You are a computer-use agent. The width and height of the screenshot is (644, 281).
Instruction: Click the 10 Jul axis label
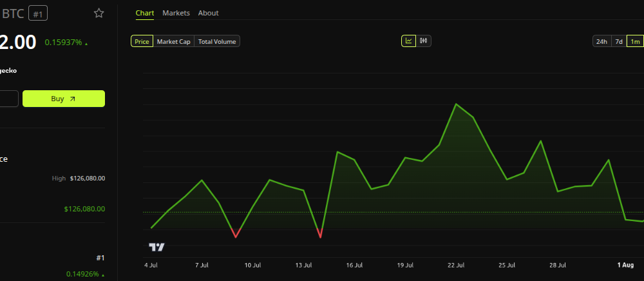coord(253,265)
